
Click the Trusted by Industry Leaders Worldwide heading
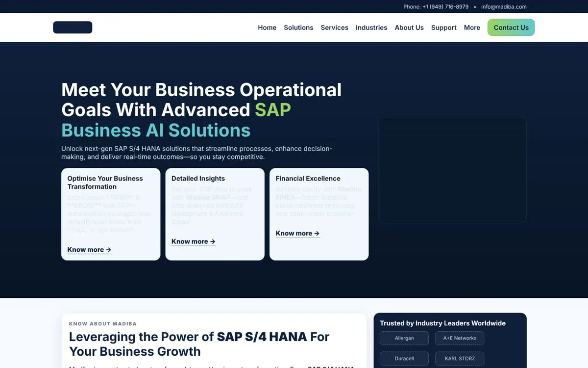443,323
